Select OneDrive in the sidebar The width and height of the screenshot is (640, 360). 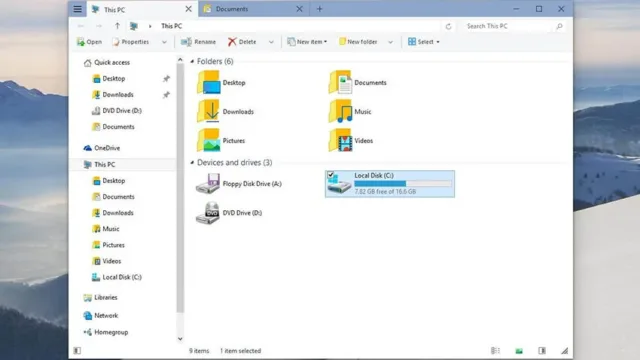pyautogui.click(x=102, y=148)
